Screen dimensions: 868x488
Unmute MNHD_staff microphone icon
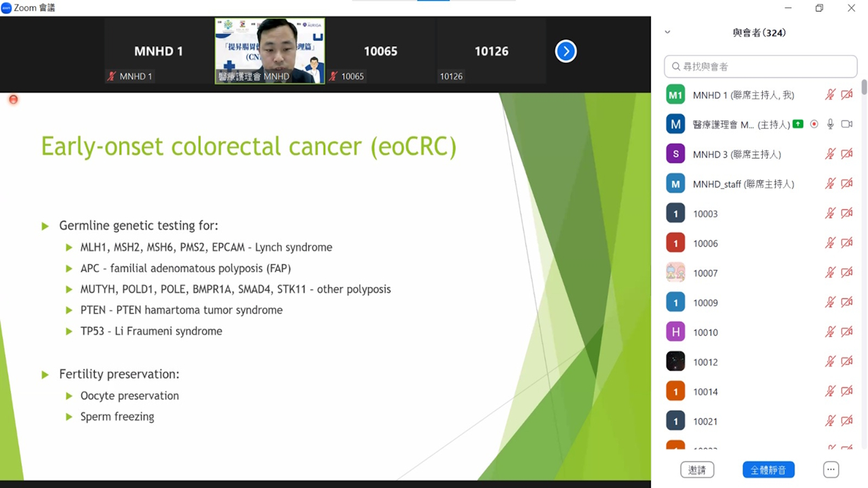[830, 184]
